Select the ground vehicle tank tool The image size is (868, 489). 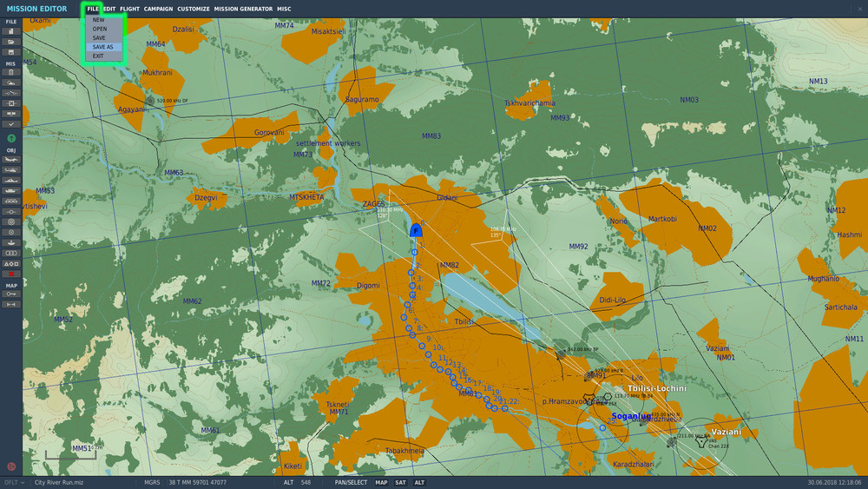(x=11, y=190)
